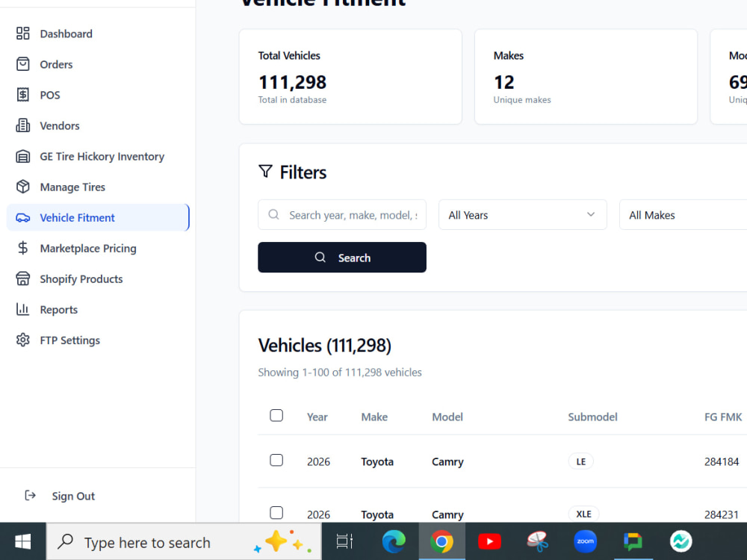Click Toyota in the Camry LE row
Image resolution: width=747 pixels, height=560 pixels.
click(x=377, y=461)
